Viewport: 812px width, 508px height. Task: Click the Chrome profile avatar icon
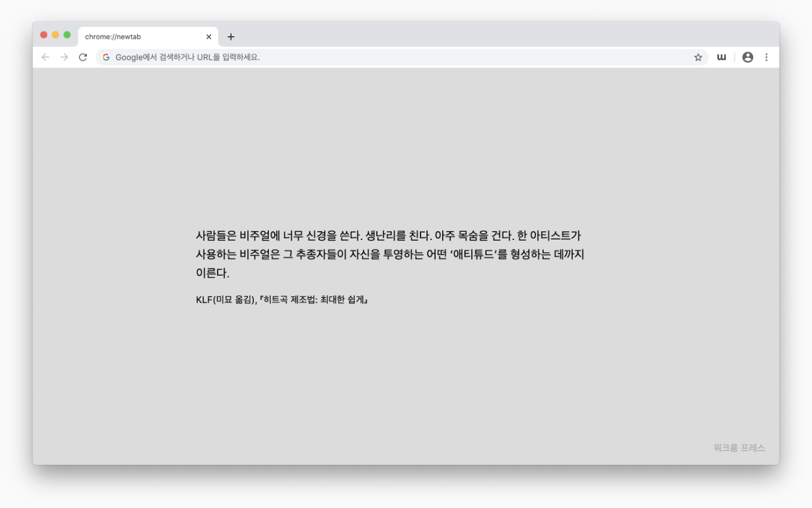pos(748,57)
